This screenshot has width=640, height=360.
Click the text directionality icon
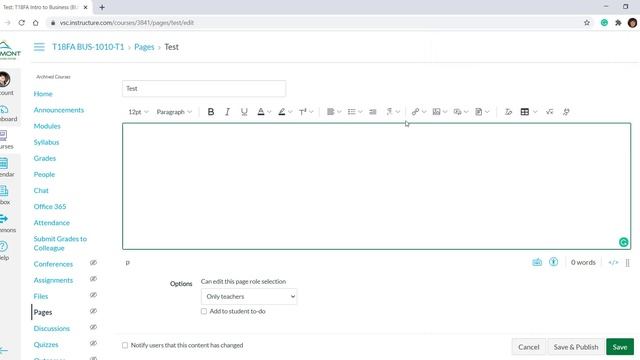389,112
